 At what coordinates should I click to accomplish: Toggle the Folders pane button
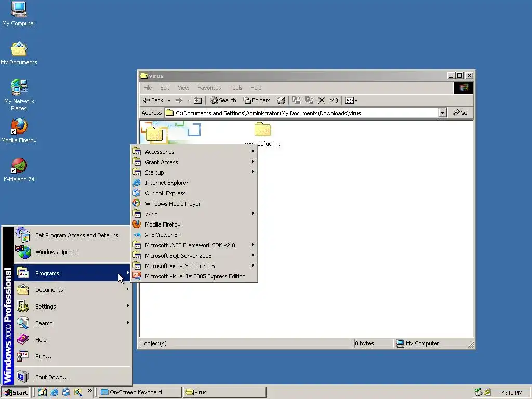[x=257, y=100]
